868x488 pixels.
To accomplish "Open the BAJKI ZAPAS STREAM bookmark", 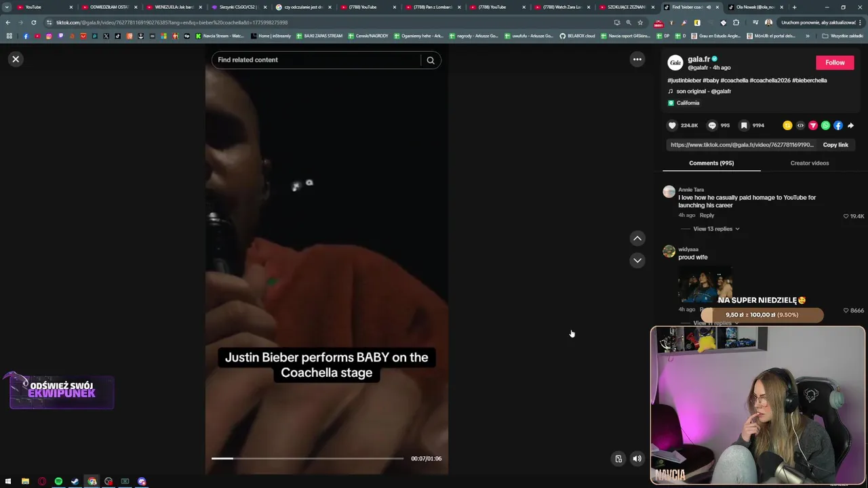I will [319, 36].
